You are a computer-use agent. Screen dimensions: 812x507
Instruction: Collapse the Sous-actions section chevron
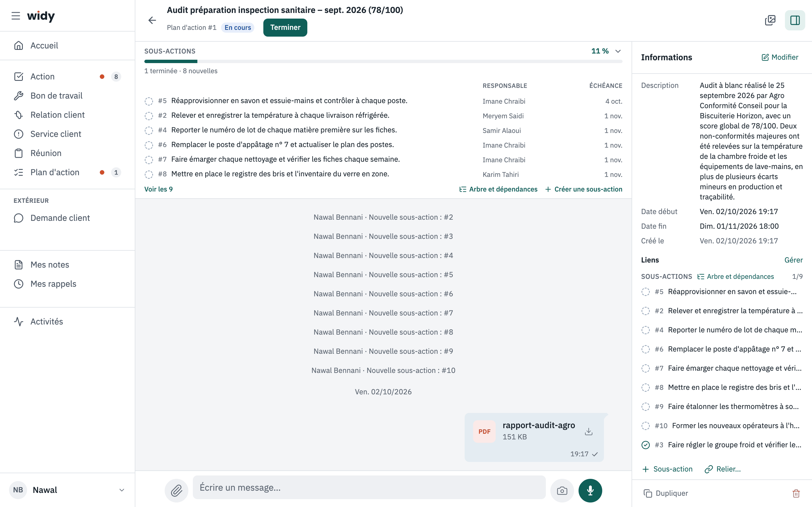pyautogui.click(x=618, y=51)
